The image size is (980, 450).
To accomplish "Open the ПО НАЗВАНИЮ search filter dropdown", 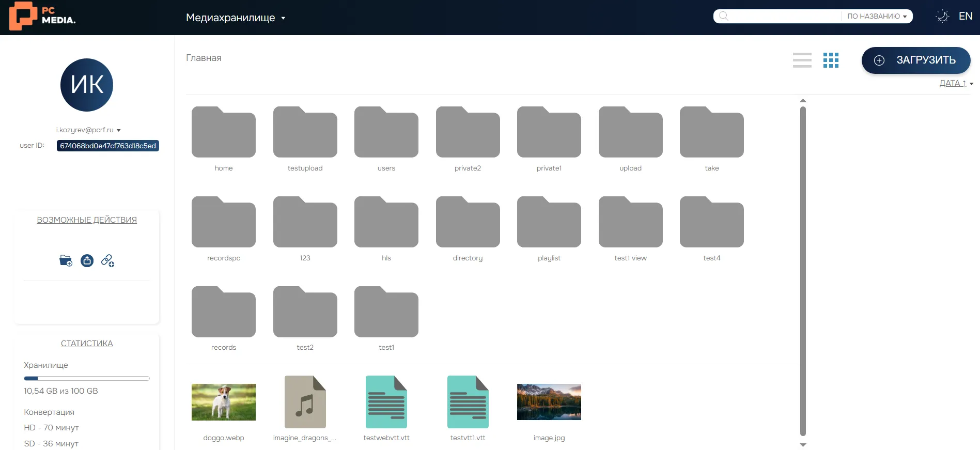I will 877,16.
